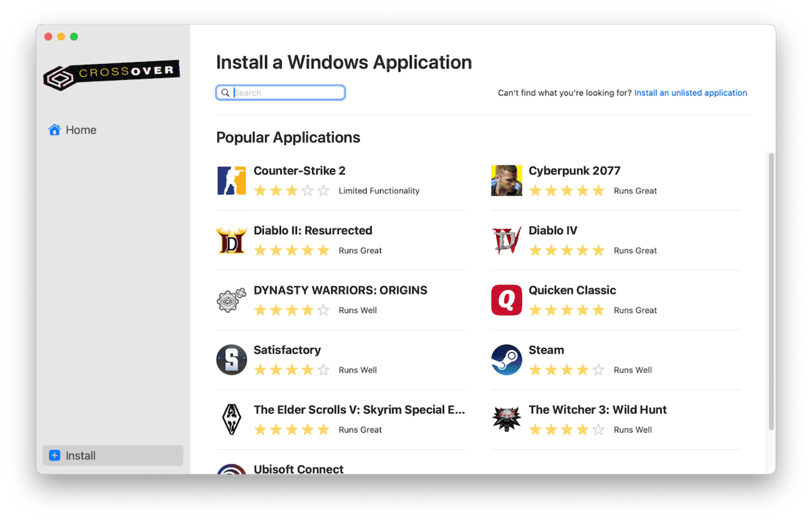Click the Ubisoft Connect title
The height and width of the screenshot is (522, 812).
298,469
